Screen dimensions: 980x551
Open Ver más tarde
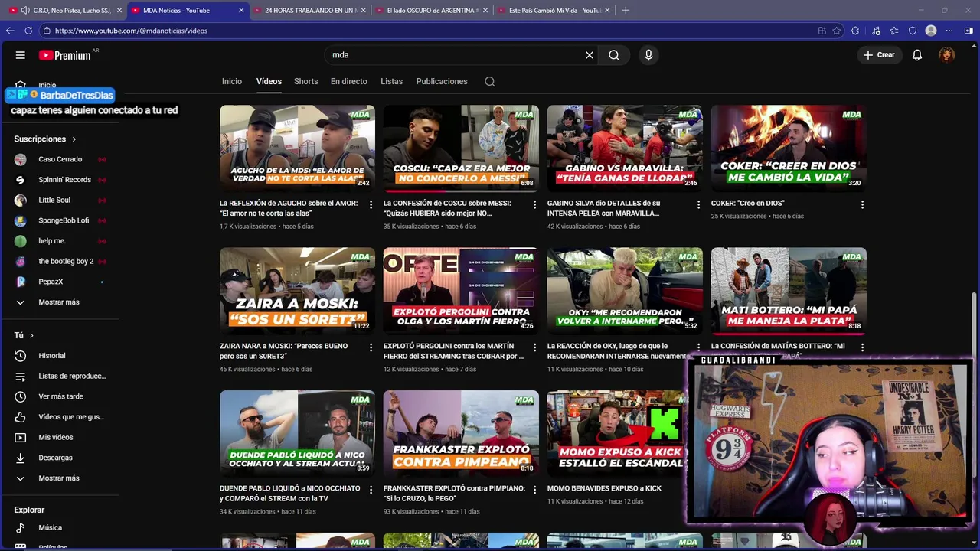[60, 396]
